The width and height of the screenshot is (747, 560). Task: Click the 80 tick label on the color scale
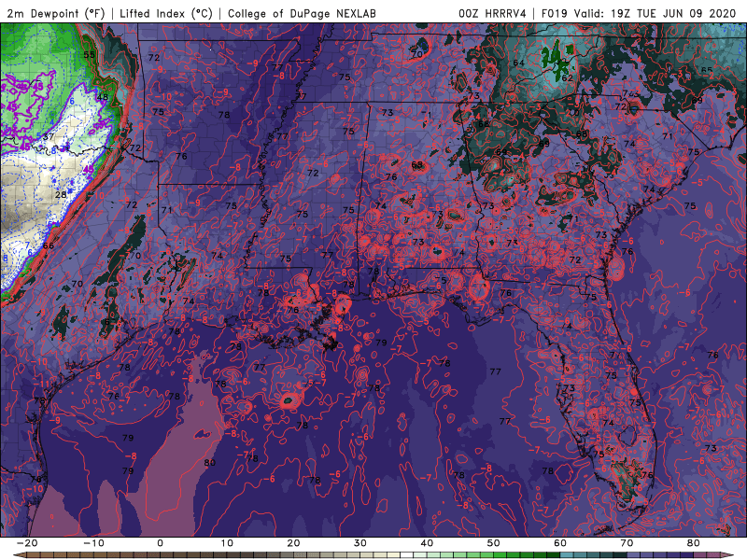click(694, 543)
